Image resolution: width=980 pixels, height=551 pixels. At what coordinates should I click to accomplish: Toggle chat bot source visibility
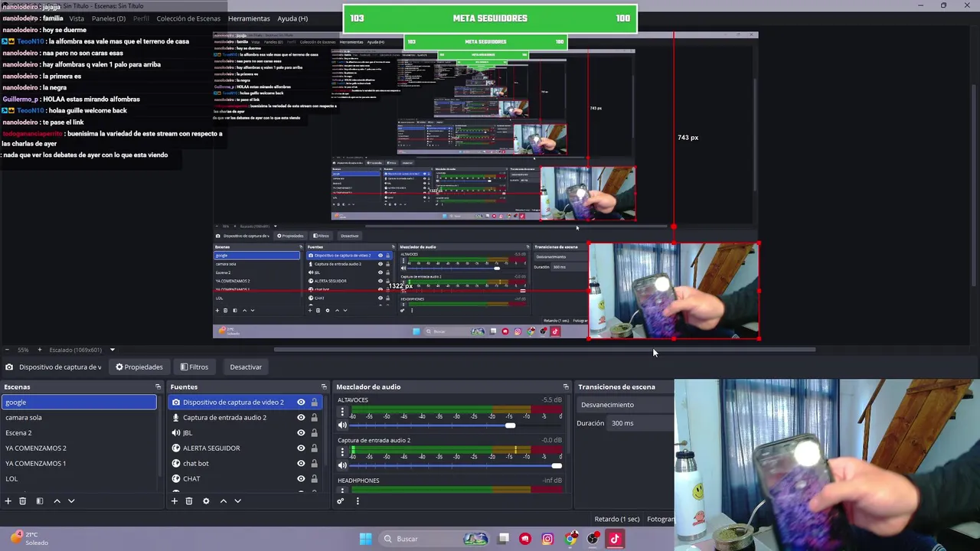(x=301, y=464)
